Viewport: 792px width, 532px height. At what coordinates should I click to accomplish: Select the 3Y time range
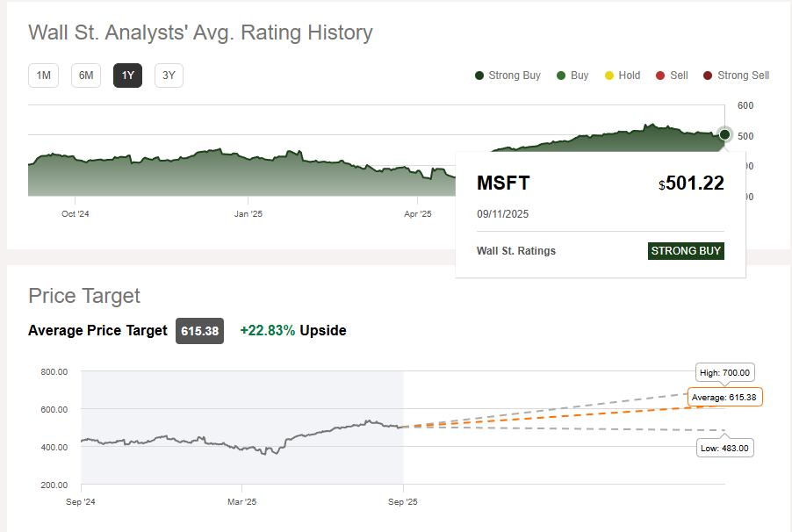pyautogui.click(x=169, y=75)
